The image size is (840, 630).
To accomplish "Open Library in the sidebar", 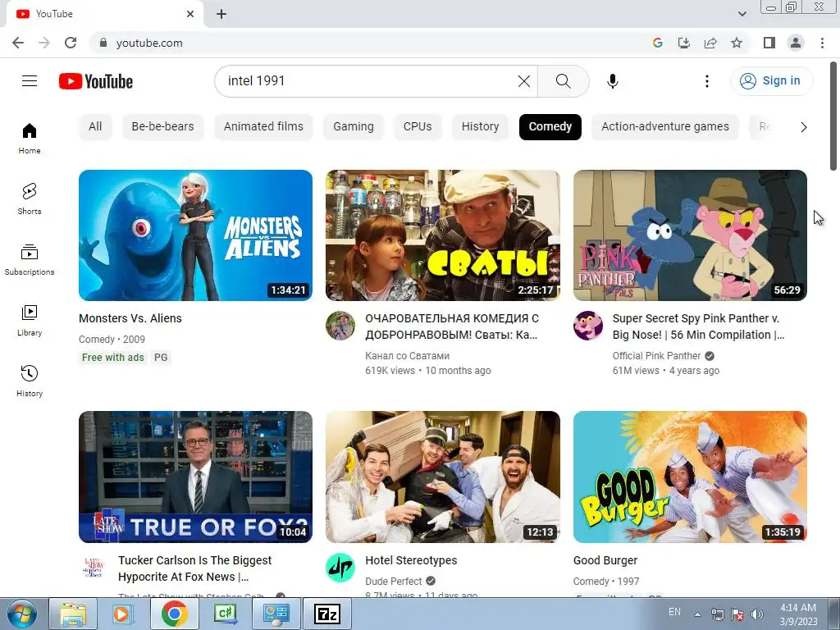I will tap(30, 321).
